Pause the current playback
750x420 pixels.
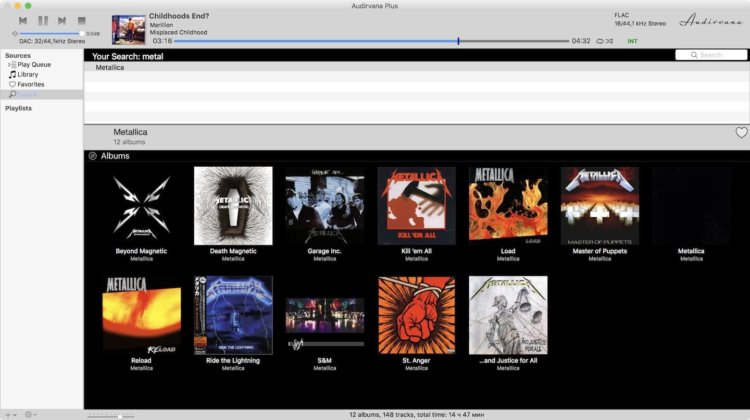coord(43,21)
